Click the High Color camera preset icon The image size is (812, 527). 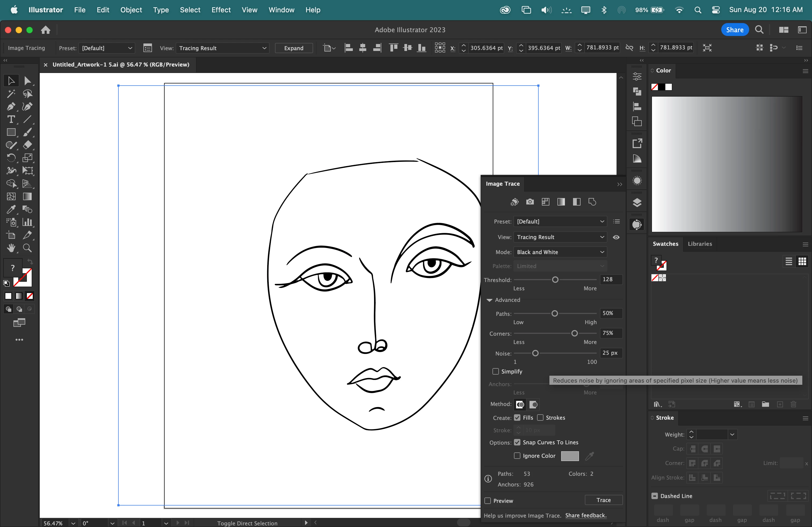pos(530,202)
